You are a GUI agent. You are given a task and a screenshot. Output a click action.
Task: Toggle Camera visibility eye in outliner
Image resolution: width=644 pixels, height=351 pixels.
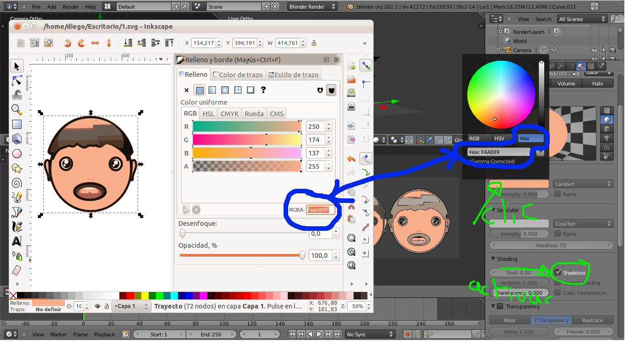[594, 50]
